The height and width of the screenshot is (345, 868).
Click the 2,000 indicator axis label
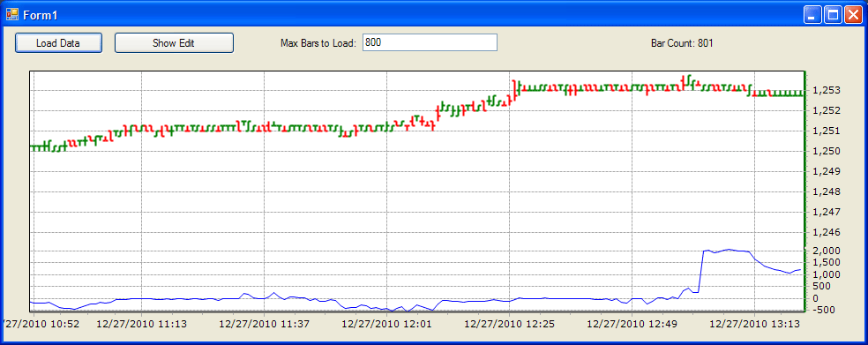(x=826, y=251)
